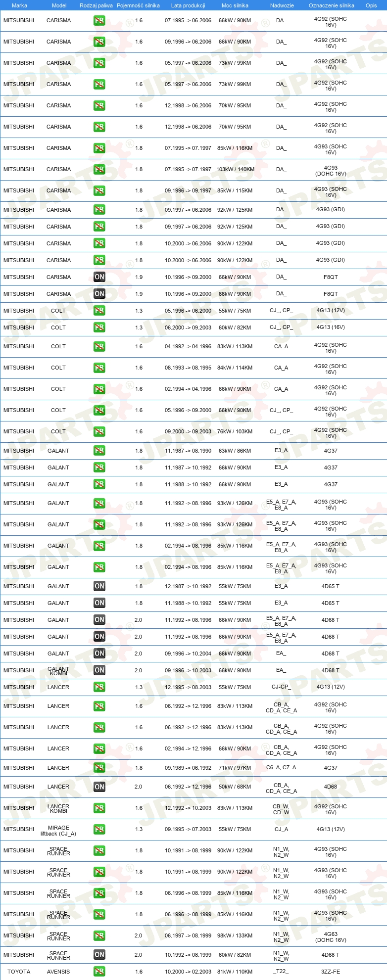The image size is (387, 980).
Task: Click the Opis column header
Action: tap(371, 5)
